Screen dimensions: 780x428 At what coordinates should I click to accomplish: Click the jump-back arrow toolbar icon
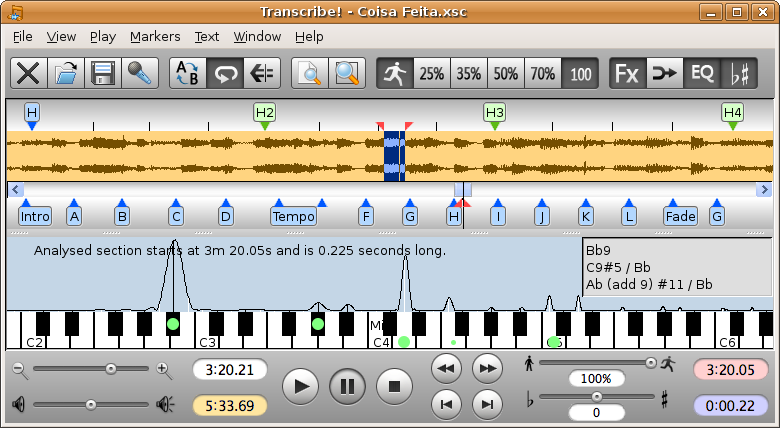click(x=262, y=74)
